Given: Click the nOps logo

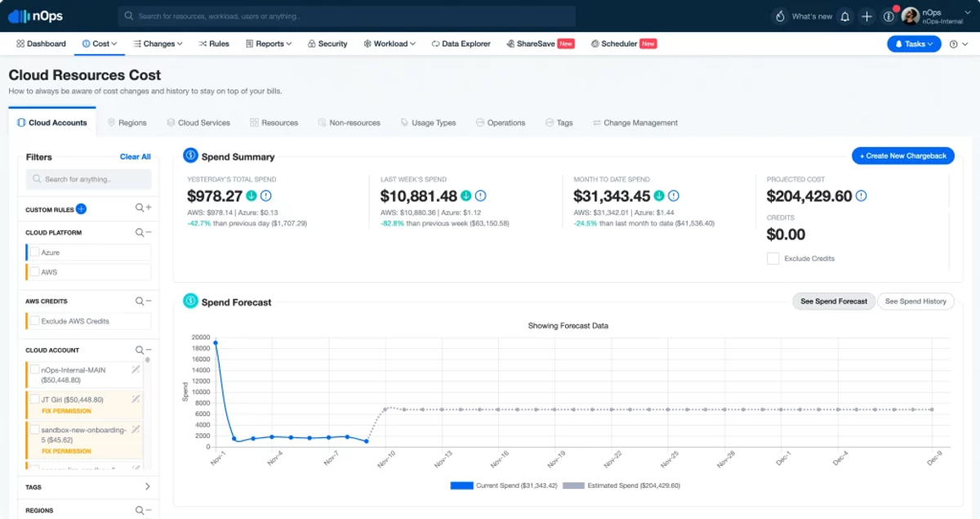Looking at the screenshot, I should tap(35, 16).
